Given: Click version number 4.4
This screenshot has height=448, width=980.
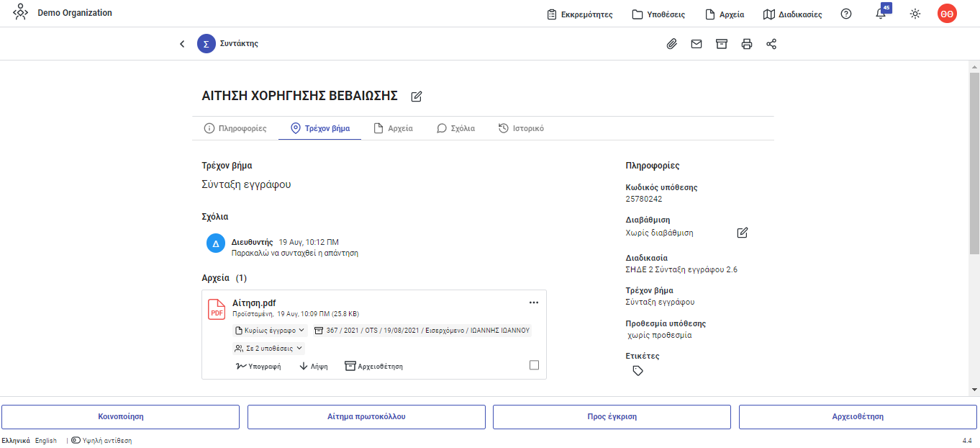Looking at the screenshot, I should click(x=967, y=441).
